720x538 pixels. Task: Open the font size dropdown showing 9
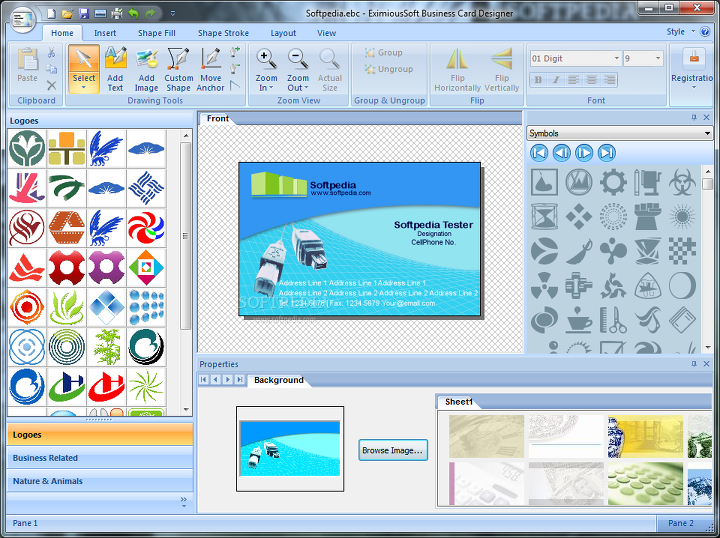[x=658, y=58]
